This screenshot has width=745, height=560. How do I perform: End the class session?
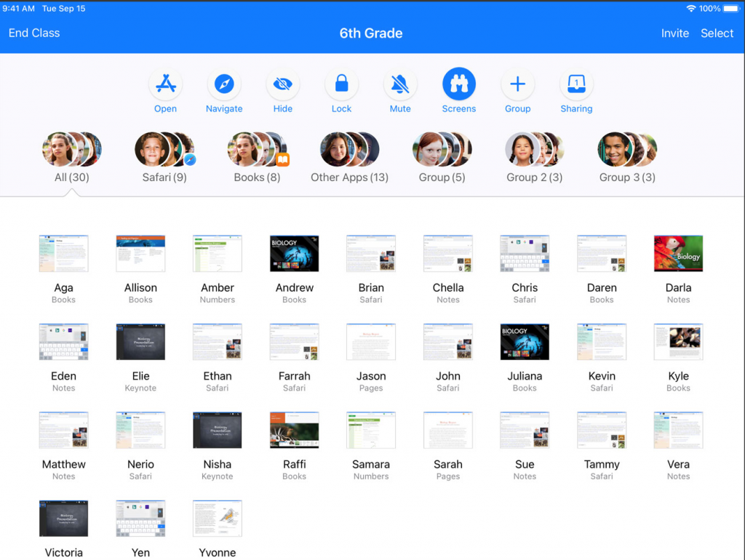34,33
